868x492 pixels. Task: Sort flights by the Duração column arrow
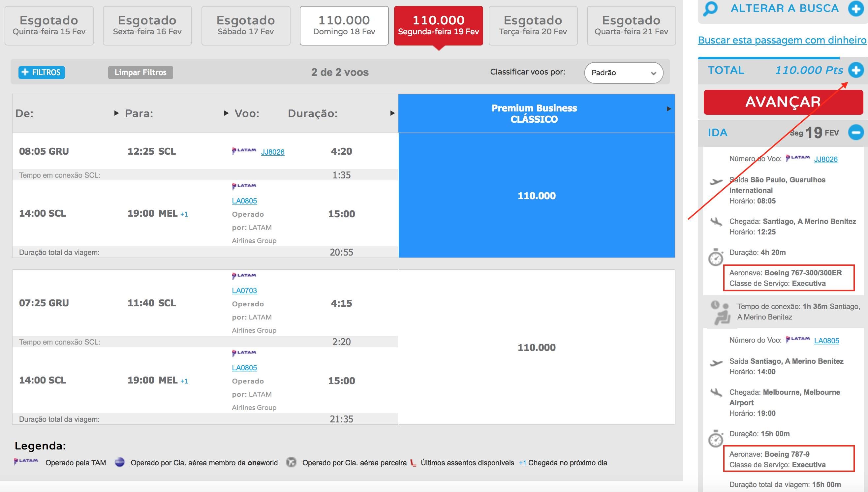pos(392,113)
